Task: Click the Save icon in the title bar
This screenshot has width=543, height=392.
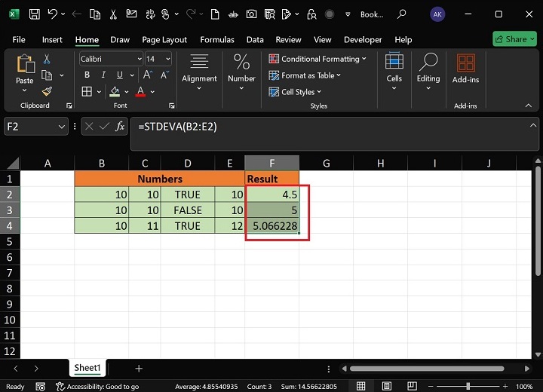Action: click(x=33, y=14)
